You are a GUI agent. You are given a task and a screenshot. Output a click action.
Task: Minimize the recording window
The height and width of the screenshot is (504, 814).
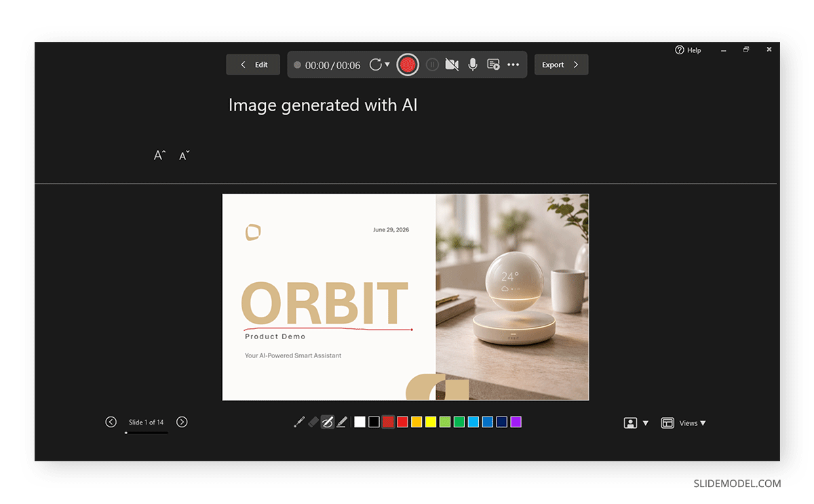pos(724,50)
